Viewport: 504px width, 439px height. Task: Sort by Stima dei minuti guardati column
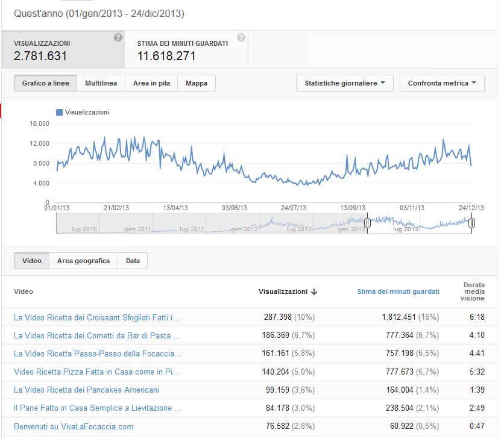398,291
